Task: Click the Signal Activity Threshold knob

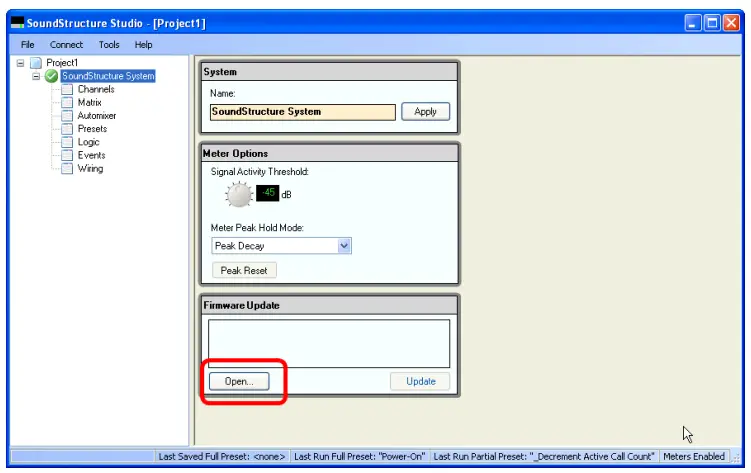Action: 239,195
